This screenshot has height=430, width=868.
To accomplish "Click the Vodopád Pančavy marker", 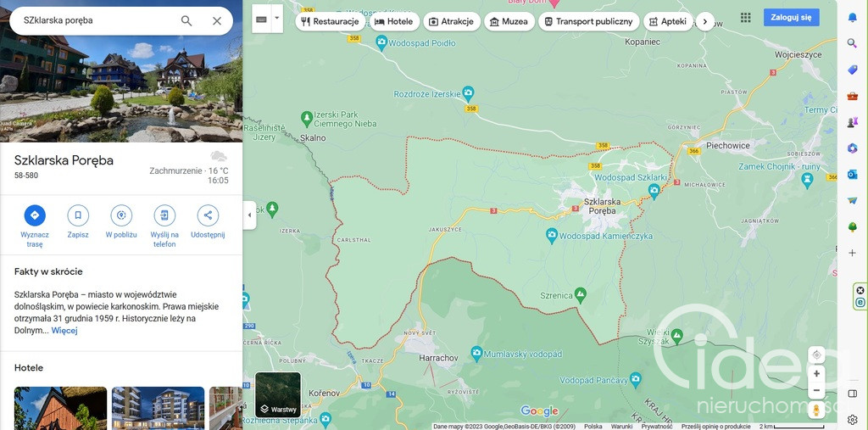I will tap(636, 380).
